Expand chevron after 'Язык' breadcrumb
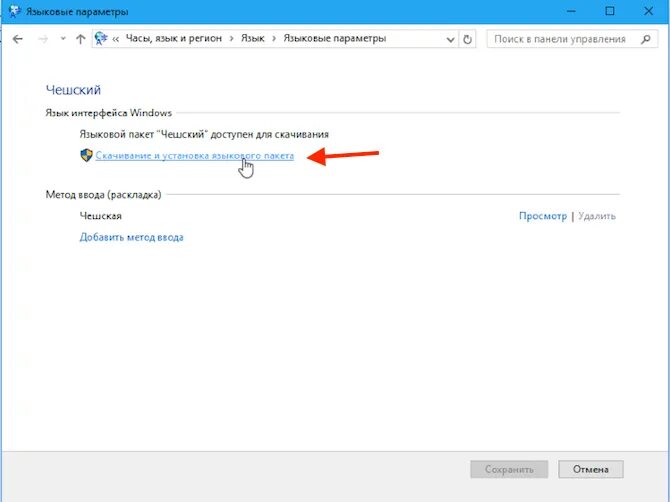 click(x=274, y=39)
